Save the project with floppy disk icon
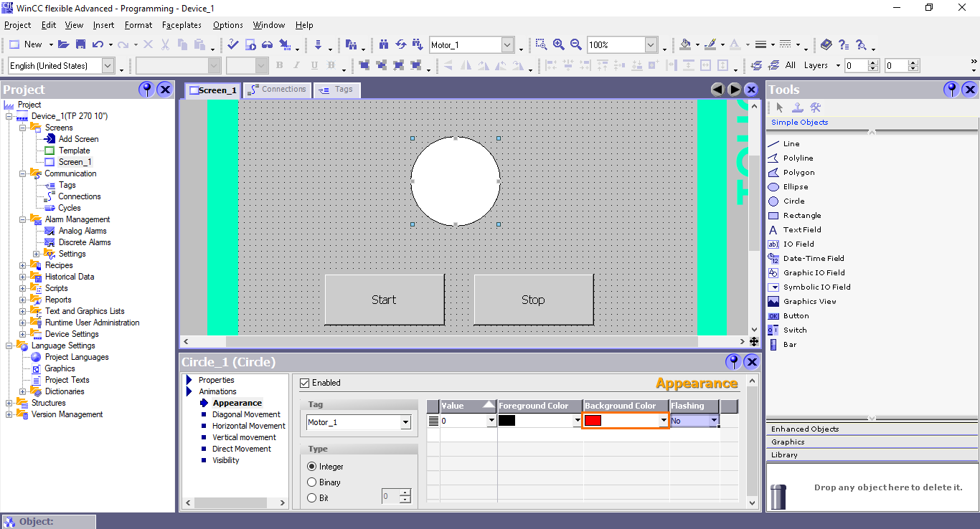 (x=81, y=44)
